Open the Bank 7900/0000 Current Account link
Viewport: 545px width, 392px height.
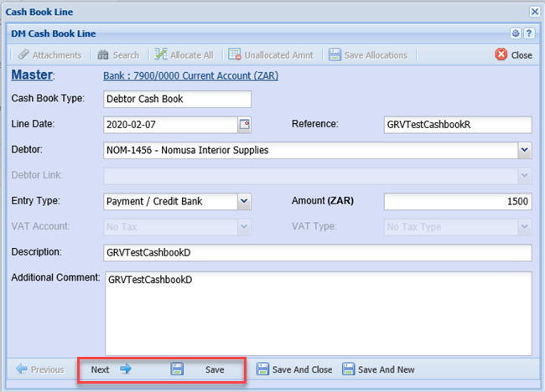190,76
